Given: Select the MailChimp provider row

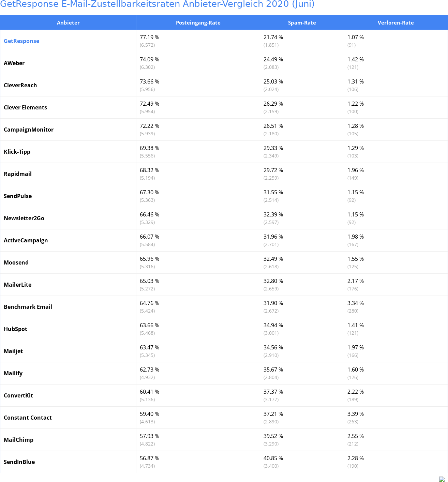Looking at the screenshot, I should [224, 440].
